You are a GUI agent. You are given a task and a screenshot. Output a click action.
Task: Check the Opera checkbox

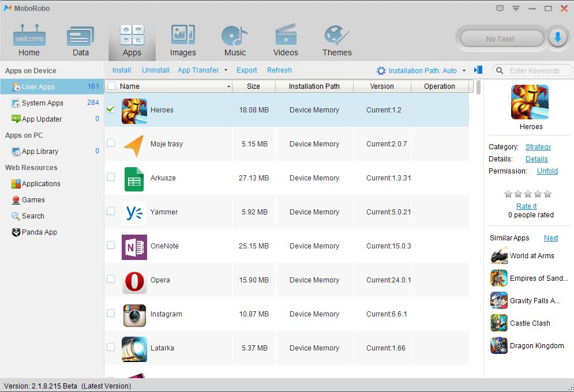click(111, 279)
